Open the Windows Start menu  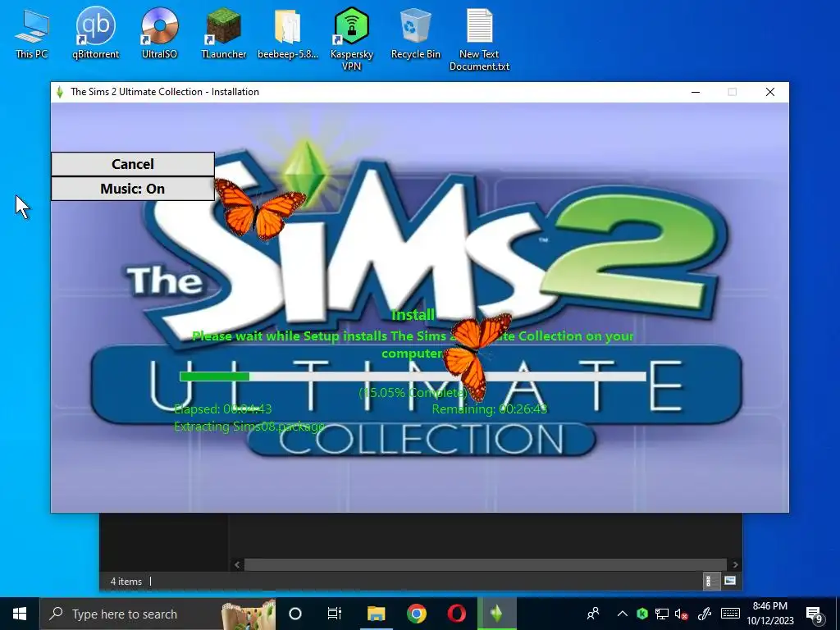tap(20, 614)
